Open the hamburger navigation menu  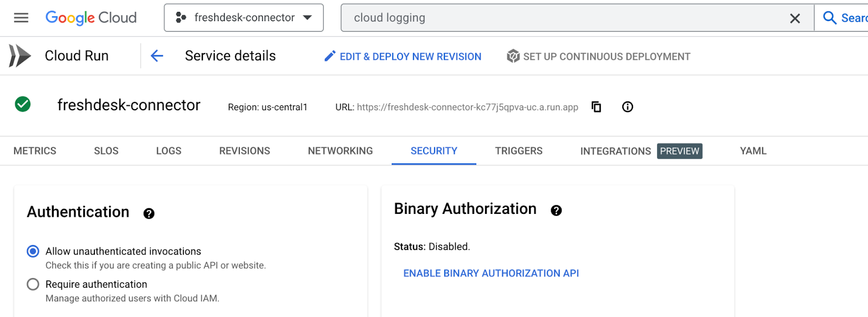(x=21, y=18)
